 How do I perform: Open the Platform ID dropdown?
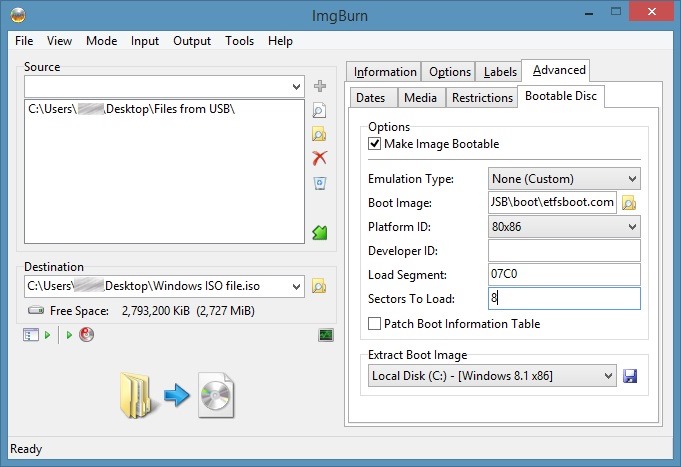(x=564, y=226)
